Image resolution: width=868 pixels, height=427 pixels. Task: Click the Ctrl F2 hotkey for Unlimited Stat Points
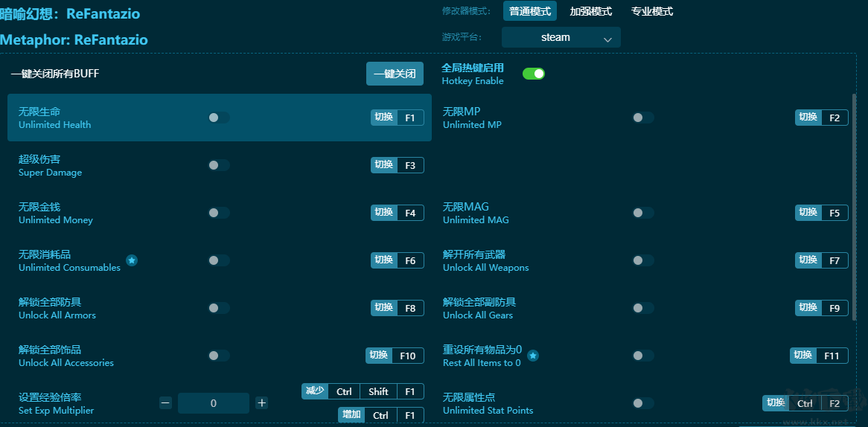(805, 403)
